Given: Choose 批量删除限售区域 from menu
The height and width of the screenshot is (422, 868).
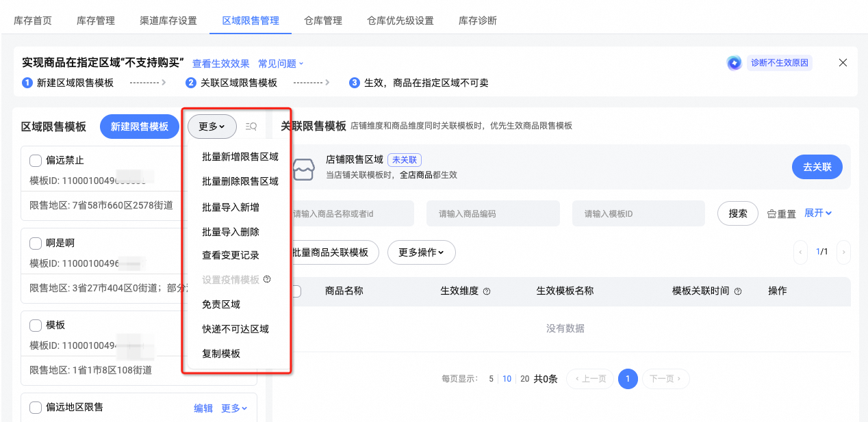Looking at the screenshot, I should pyautogui.click(x=240, y=181).
